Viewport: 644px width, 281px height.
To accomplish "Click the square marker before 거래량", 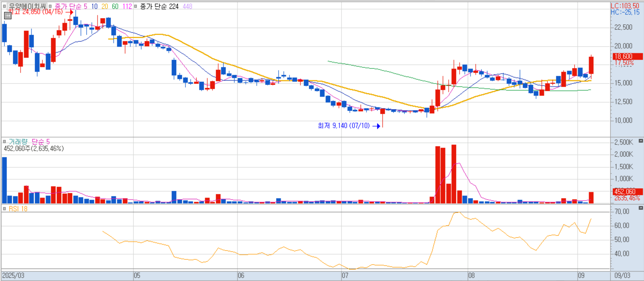I will 5,142.
